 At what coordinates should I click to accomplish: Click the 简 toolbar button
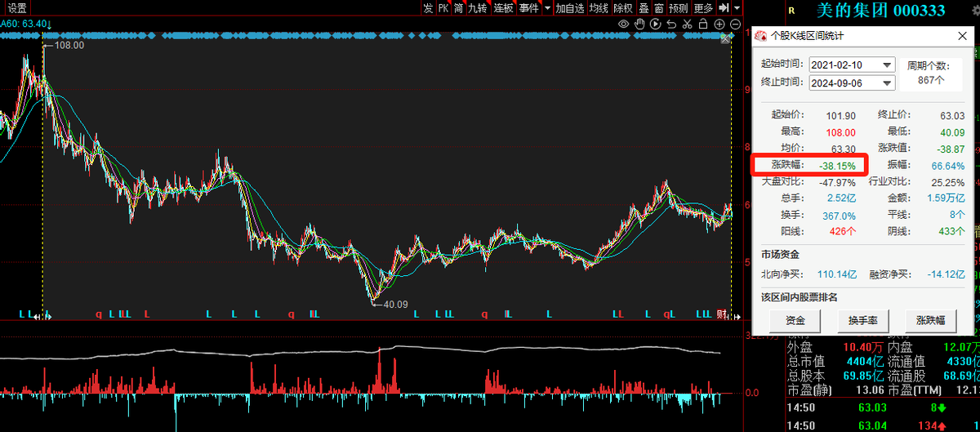(459, 7)
